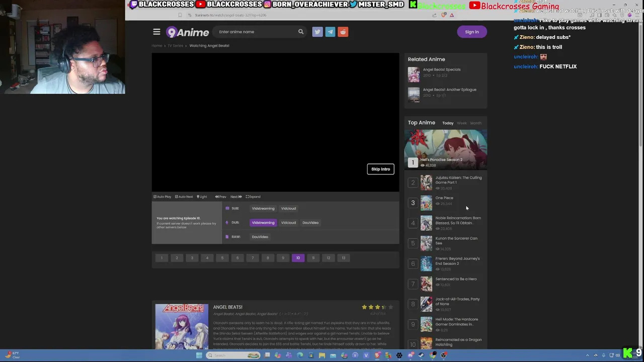Switch Top Anime to Month tab
The width and height of the screenshot is (644, 362).
coord(476,123)
